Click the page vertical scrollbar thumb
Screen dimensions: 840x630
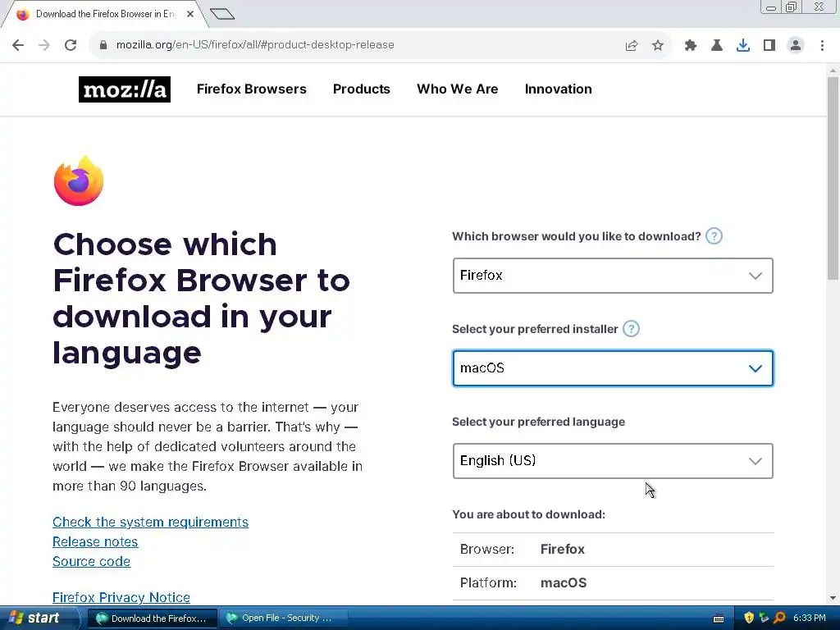833,178
